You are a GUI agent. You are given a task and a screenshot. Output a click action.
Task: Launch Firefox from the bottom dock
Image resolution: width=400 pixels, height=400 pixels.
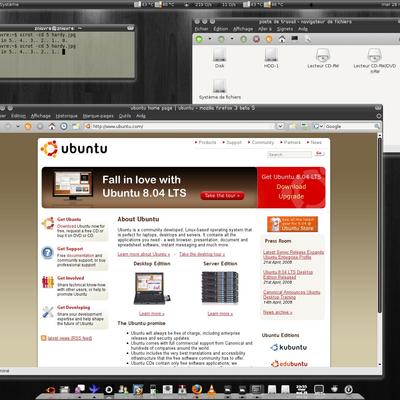(197, 389)
